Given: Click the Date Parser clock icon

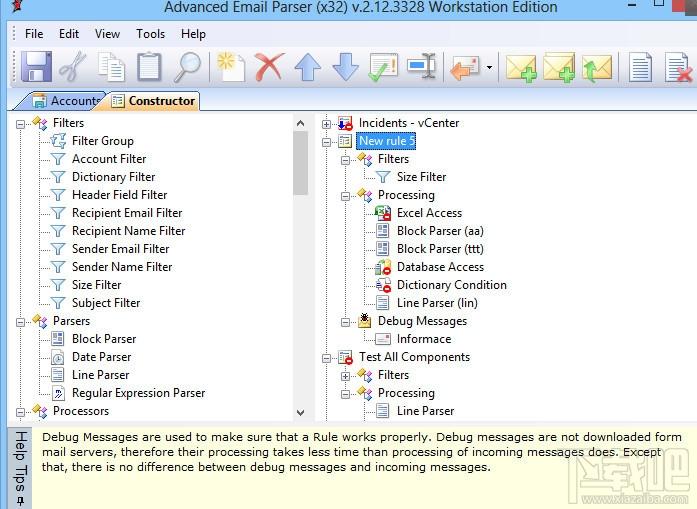Looking at the screenshot, I should coord(58,357).
